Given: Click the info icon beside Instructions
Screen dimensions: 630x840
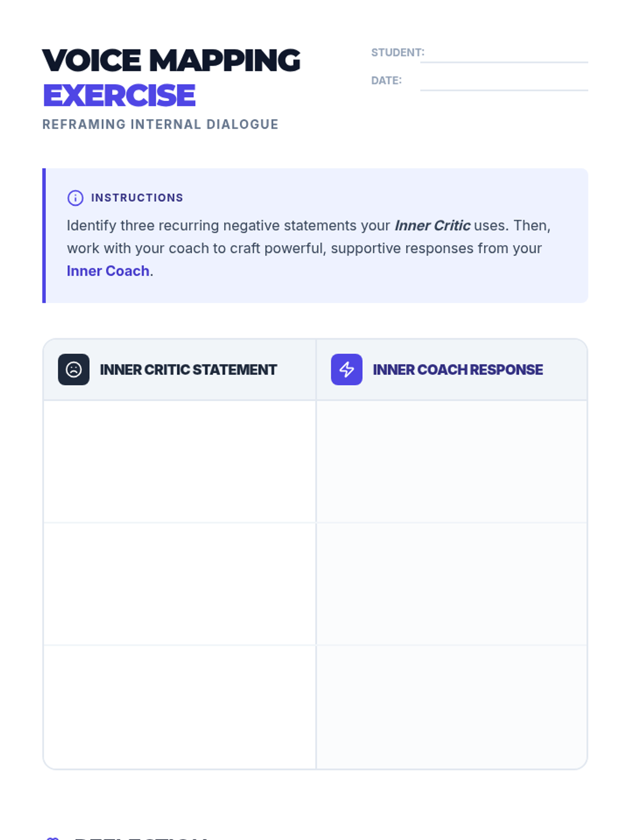Looking at the screenshot, I should (75, 198).
